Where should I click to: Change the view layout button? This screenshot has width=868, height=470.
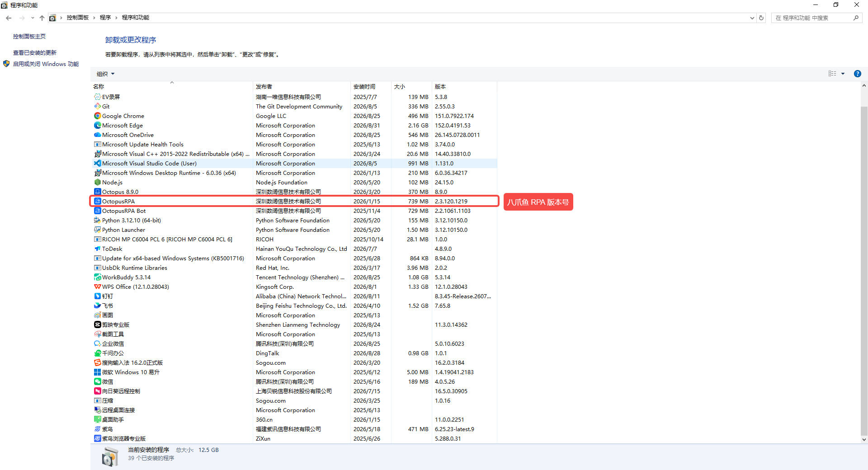(832, 74)
